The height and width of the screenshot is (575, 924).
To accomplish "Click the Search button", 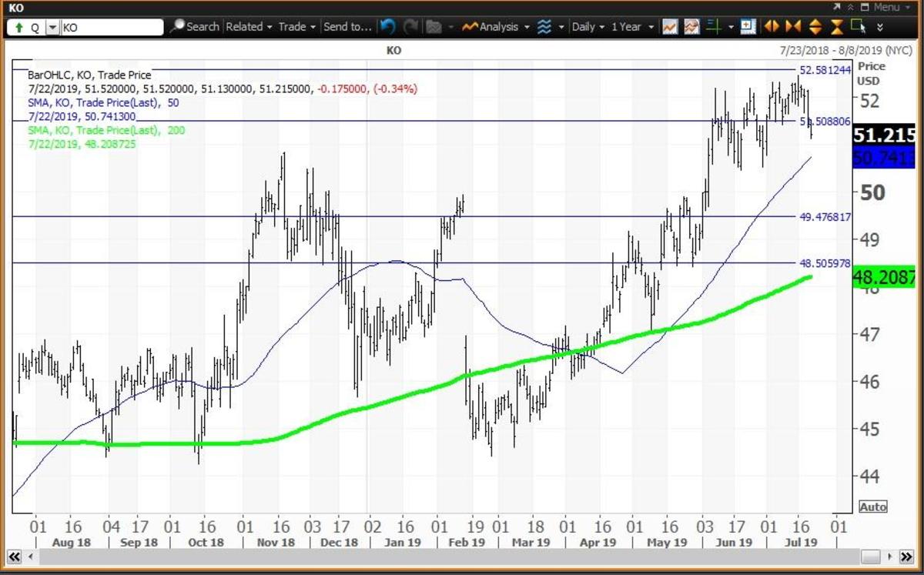I will [x=196, y=27].
